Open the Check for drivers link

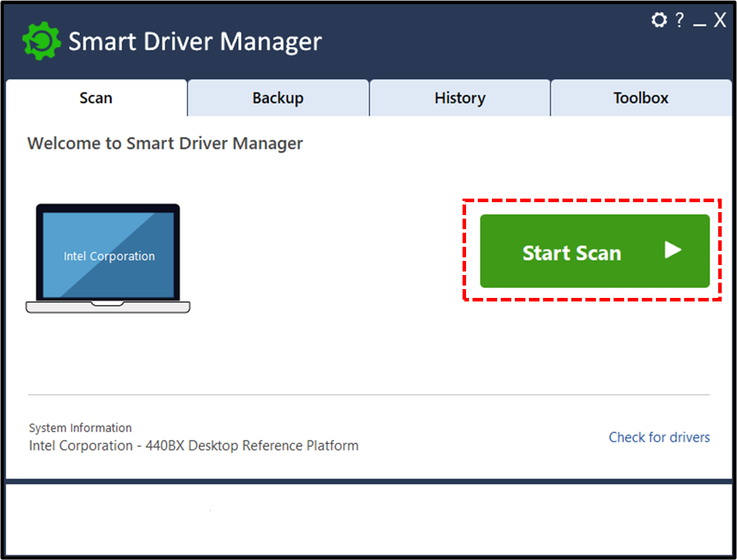point(659,437)
